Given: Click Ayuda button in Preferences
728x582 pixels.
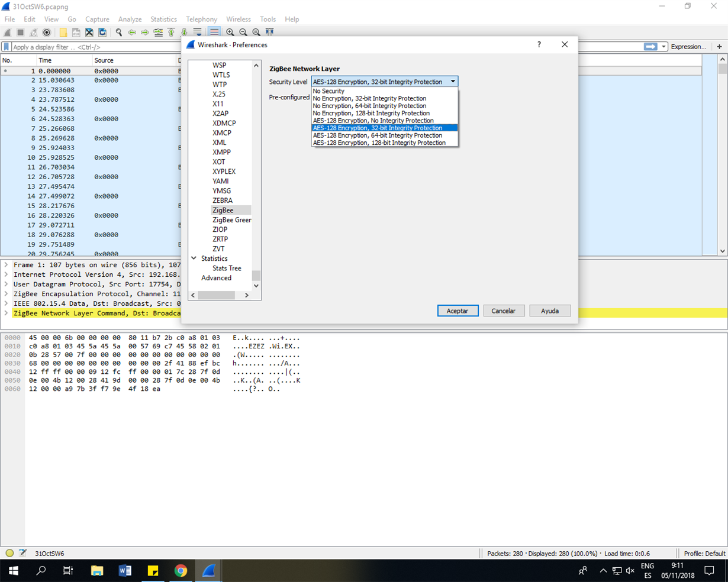Looking at the screenshot, I should click(x=550, y=311).
